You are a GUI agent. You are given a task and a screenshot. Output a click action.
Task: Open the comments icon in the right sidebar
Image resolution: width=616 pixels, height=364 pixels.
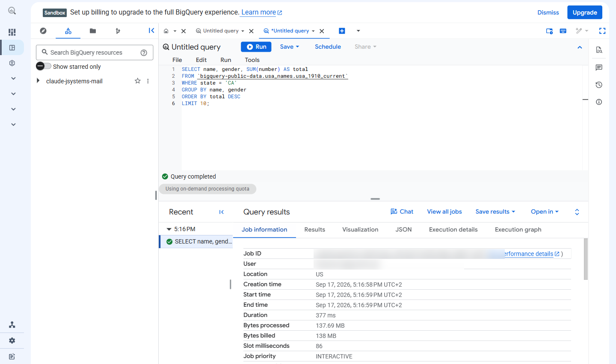pyautogui.click(x=599, y=68)
